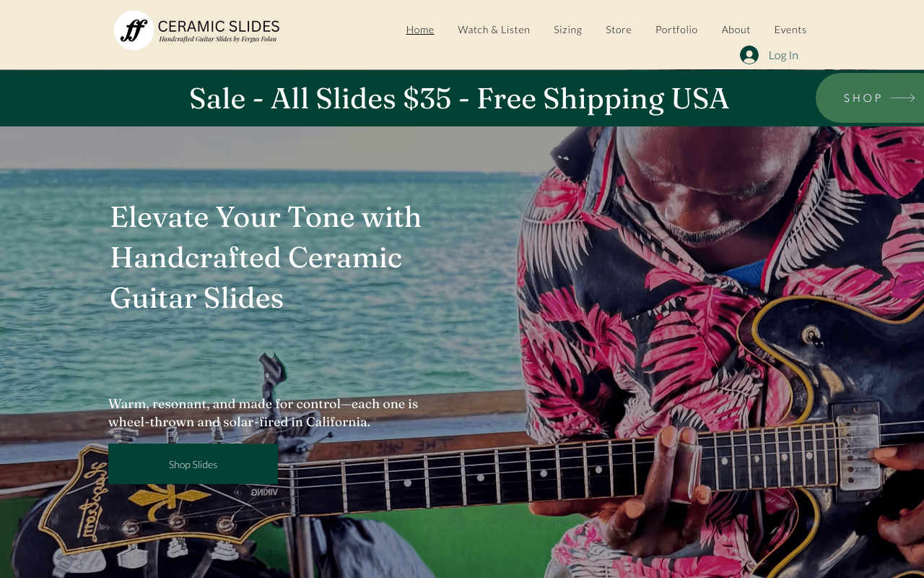Screen dimensions: 924x578
Task: Click the Sale All Slides $35 banner text
Action: coord(459,98)
